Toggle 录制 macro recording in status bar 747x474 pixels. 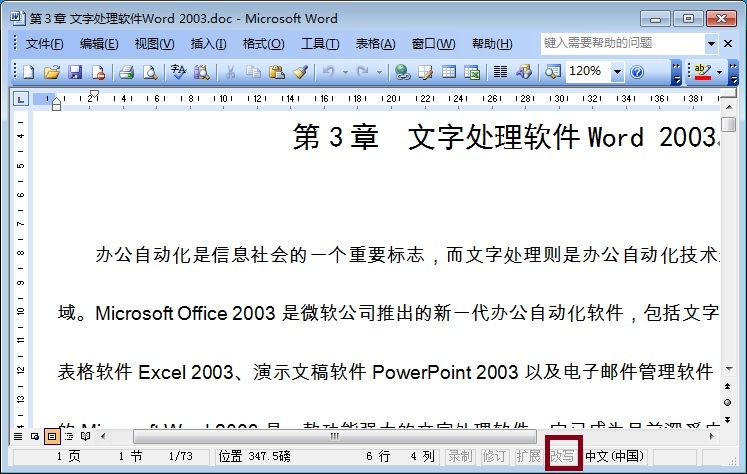point(460,456)
